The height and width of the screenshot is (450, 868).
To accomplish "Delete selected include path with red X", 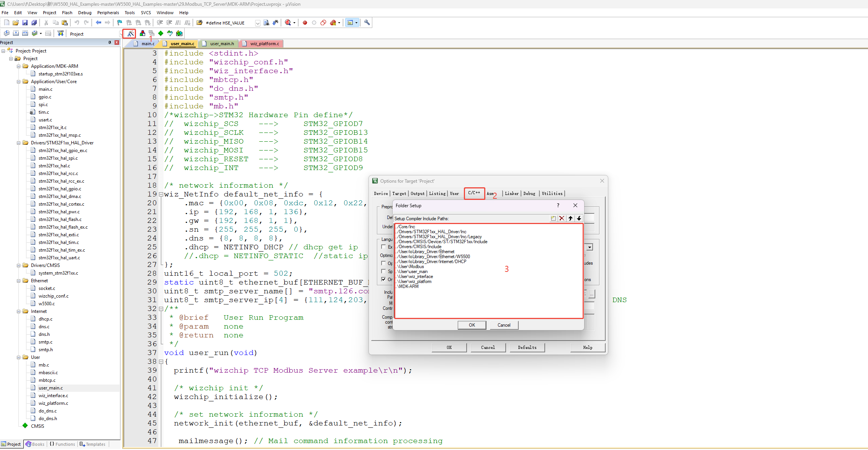I will [x=562, y=218].
